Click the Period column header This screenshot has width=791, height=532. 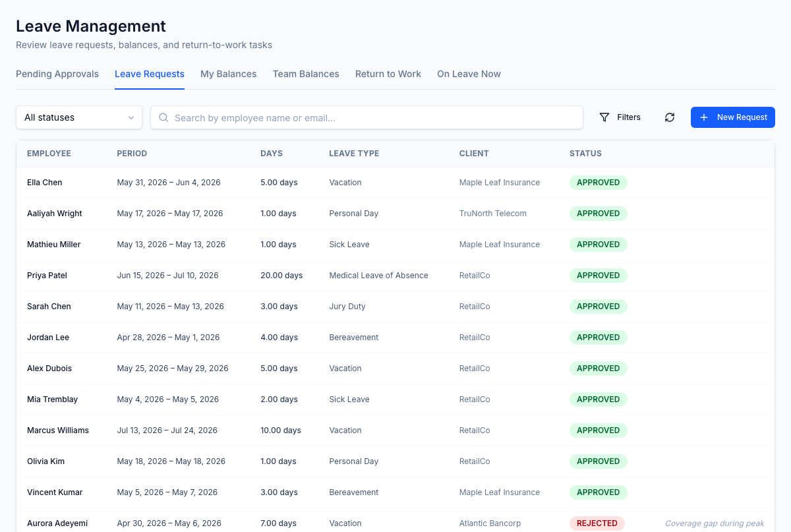(x=132, y=154)
